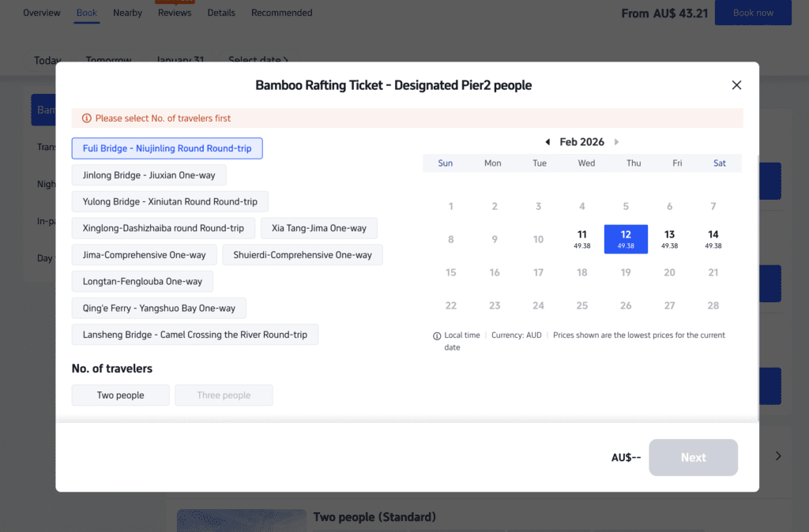The height and width of the screenshot is (532, 809).
Task: Switch to the Reviews tab
Action: 175,13
